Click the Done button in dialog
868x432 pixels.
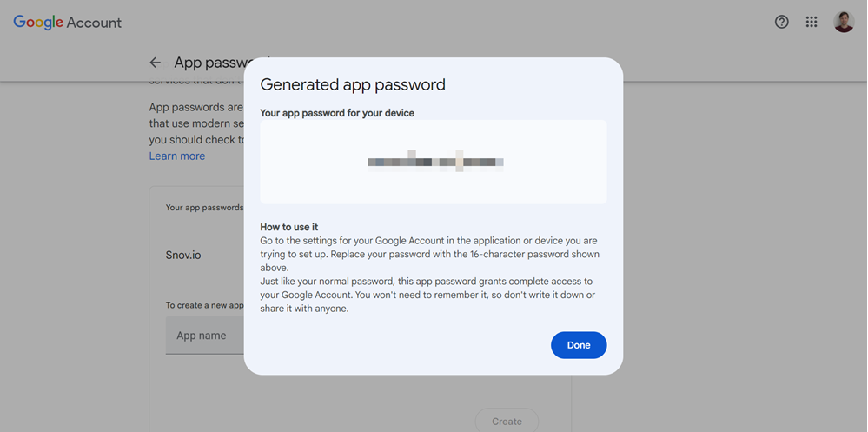tap(579, 345)
